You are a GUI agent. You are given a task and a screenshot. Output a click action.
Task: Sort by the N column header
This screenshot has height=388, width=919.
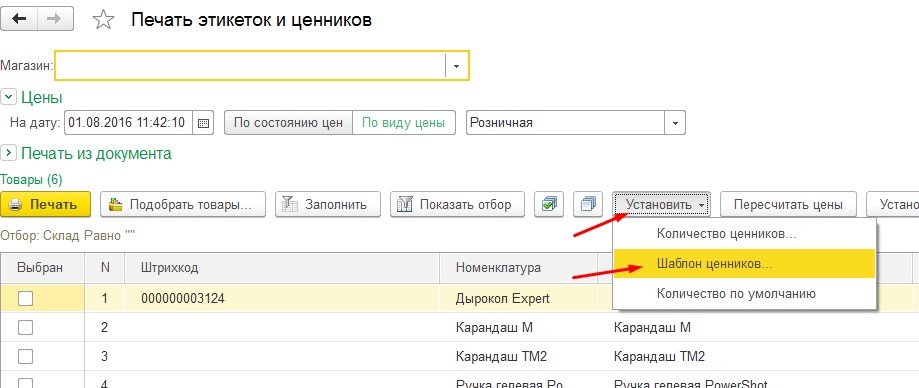click(x=105, y=268)
